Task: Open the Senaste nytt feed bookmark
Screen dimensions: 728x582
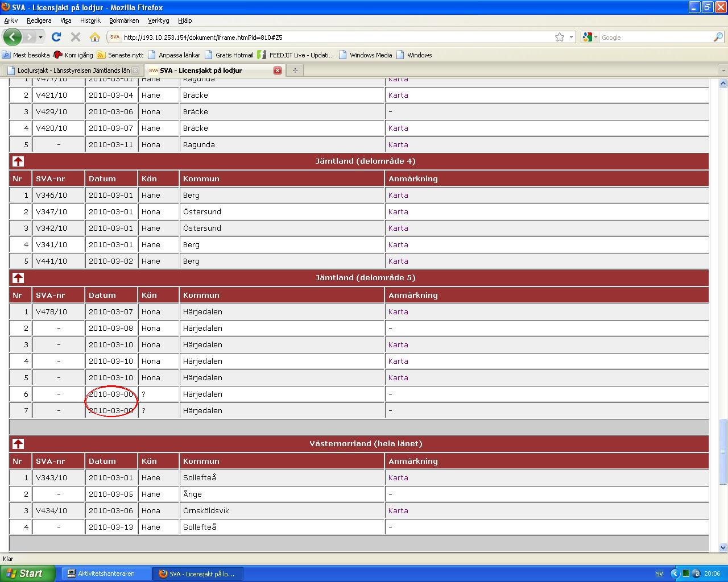Action: click(121, 55)
